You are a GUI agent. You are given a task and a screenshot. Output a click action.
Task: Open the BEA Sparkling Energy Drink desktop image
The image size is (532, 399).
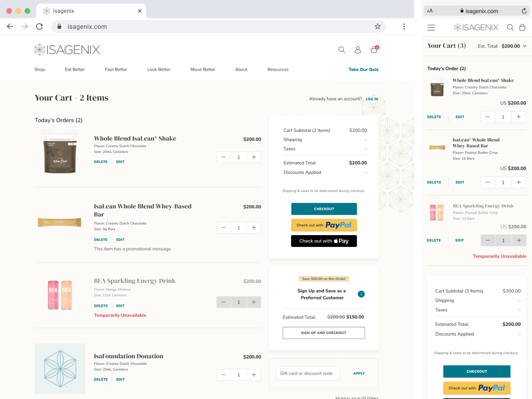60,294
